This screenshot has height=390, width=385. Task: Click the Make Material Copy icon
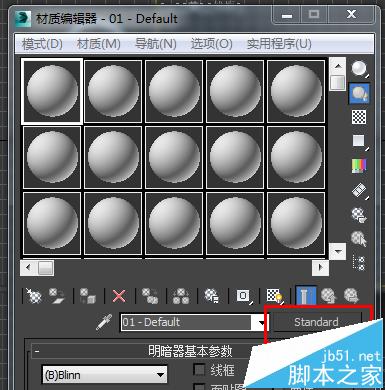pyautogui.click(x=150, y=296)
